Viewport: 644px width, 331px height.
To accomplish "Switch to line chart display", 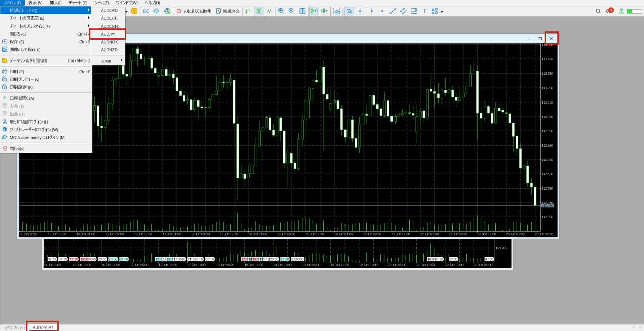I will 269,11.
